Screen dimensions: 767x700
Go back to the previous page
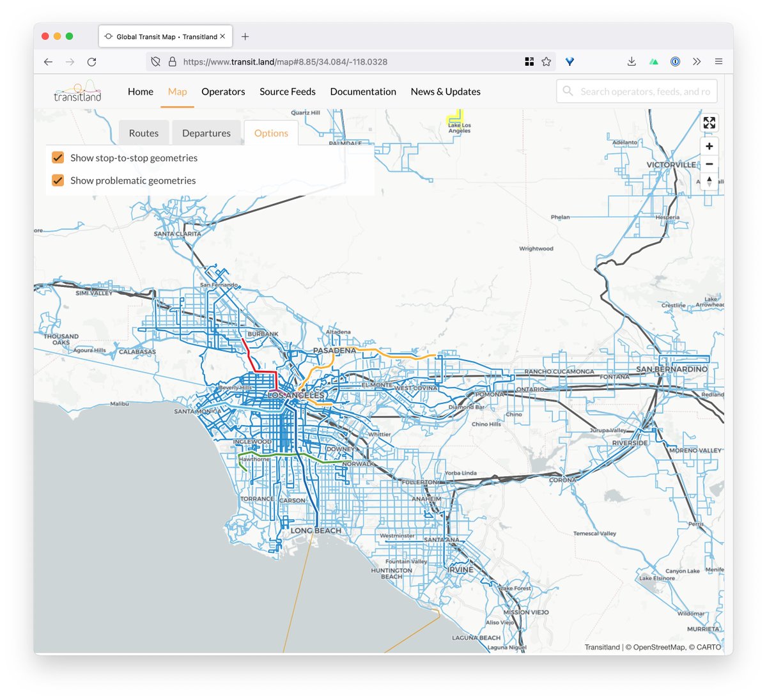[48, 62]
